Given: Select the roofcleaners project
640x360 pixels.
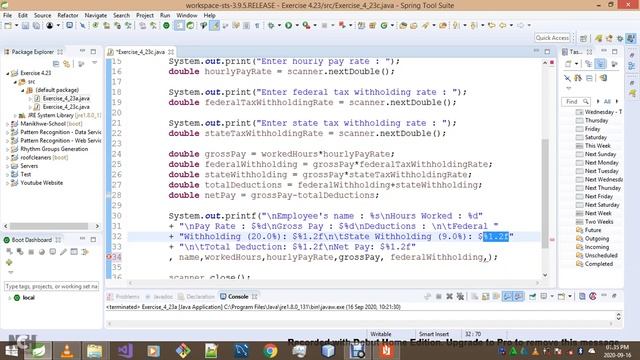Looking at the screenshot, I should point(35,158).
